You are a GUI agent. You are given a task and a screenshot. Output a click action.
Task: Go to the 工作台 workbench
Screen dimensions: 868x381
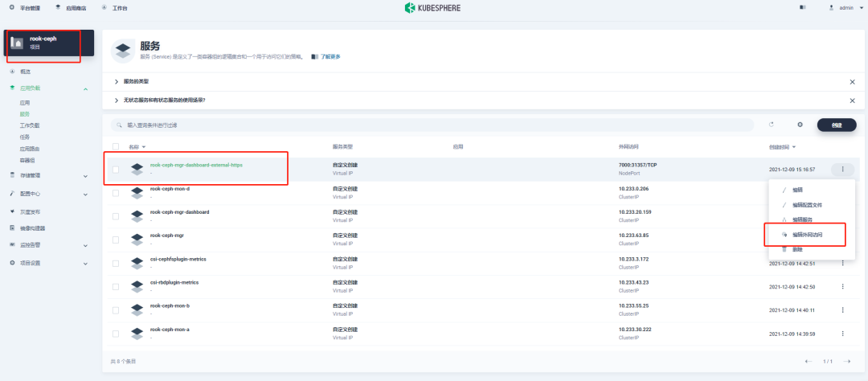(x=115, y=8)
